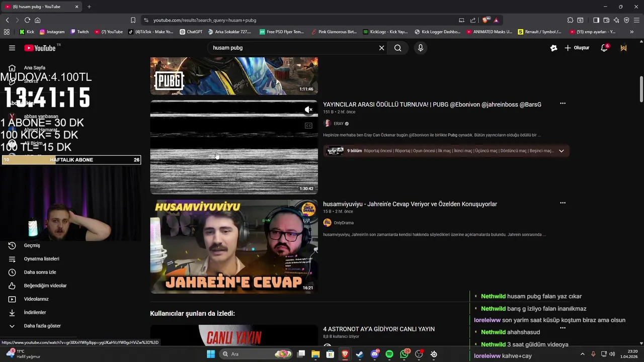Open İndirilenler in the sidebar
This screenshot has width=644, height=362.
coord(35,313)
